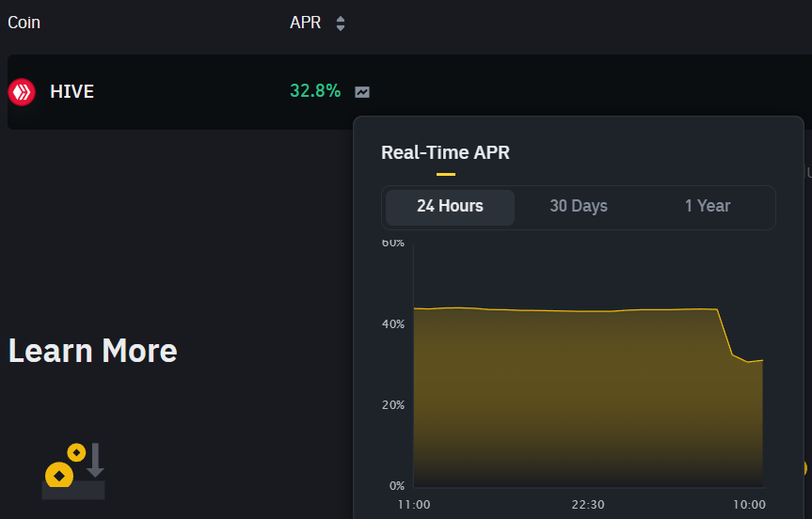Click the Coin column header
Image resolution: width=812 pixels, height=519 pixels.
pyautogui.click(x=24, y=23)
